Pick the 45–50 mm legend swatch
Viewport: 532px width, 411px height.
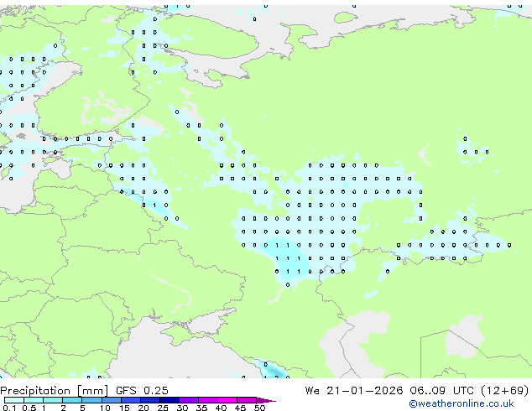pyautogui.click(x=247, y=400)
